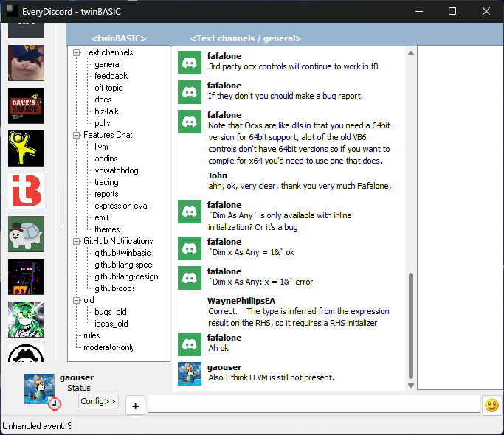Viewport: 504px width, 435px height.
Task: Open the github-lang-design channel
Action: point(126,276)
